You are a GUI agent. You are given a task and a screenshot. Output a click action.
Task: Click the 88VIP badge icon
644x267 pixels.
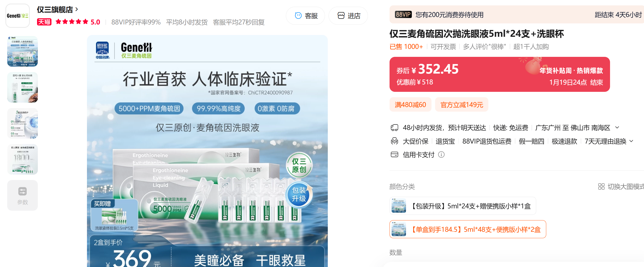click(403, 15)
